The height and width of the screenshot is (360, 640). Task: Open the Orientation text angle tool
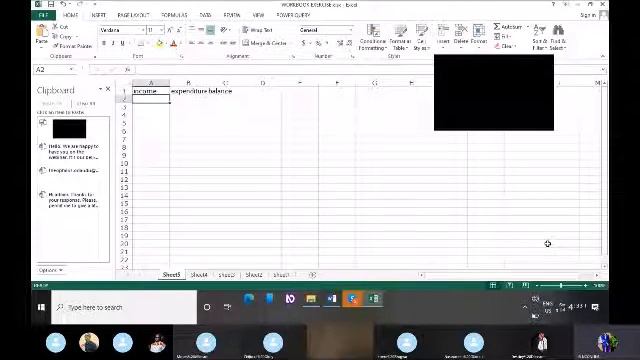click(224, 30)
